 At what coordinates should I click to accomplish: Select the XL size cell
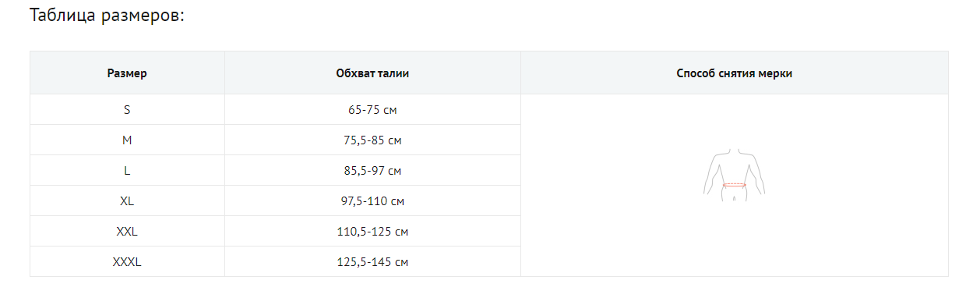[127, 201]
